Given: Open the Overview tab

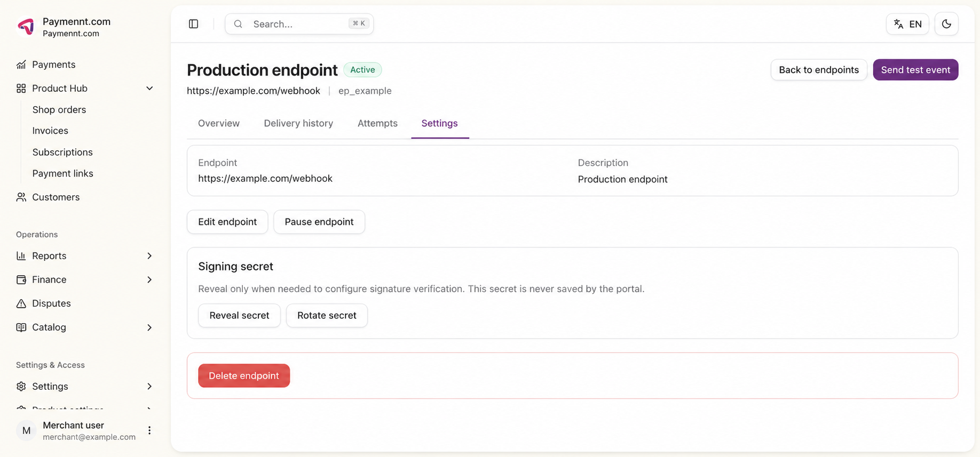Looking at the screenshot, I should (x=219, y=123).
